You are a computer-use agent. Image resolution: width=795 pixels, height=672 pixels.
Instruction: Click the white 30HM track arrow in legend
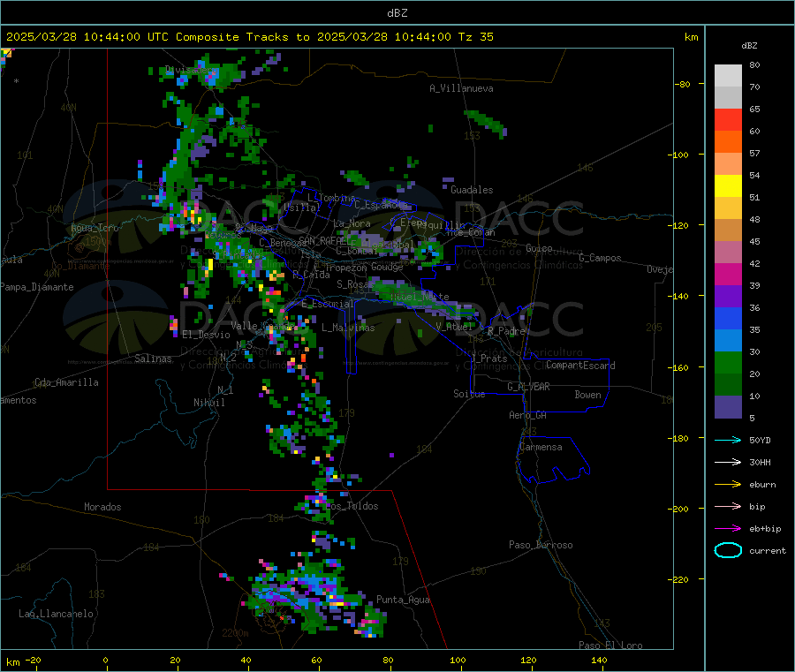click(728, 462)
